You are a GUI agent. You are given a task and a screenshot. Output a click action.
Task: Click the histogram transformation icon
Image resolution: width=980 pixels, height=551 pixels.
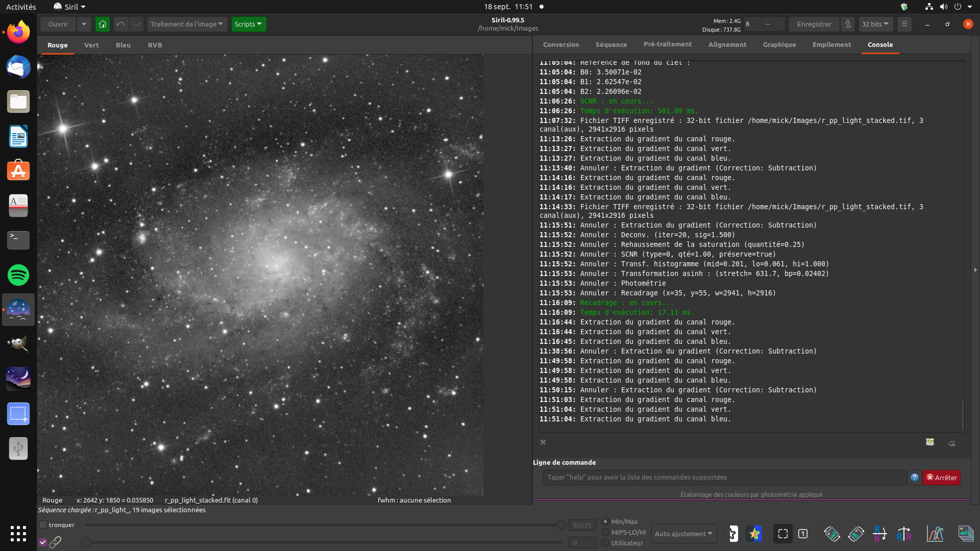click(935, 534)
